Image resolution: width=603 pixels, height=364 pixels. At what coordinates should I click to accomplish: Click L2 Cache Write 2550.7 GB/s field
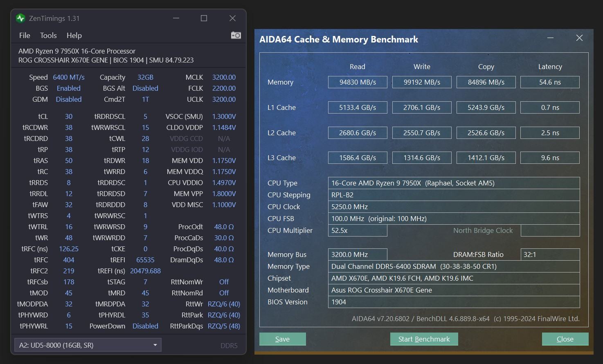pos(422,133)
